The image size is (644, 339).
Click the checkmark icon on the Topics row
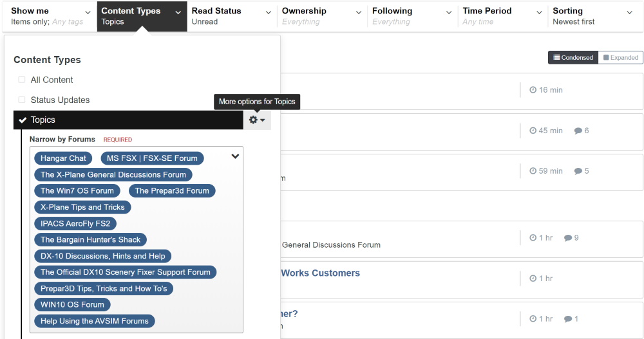[x=23, y=120]
